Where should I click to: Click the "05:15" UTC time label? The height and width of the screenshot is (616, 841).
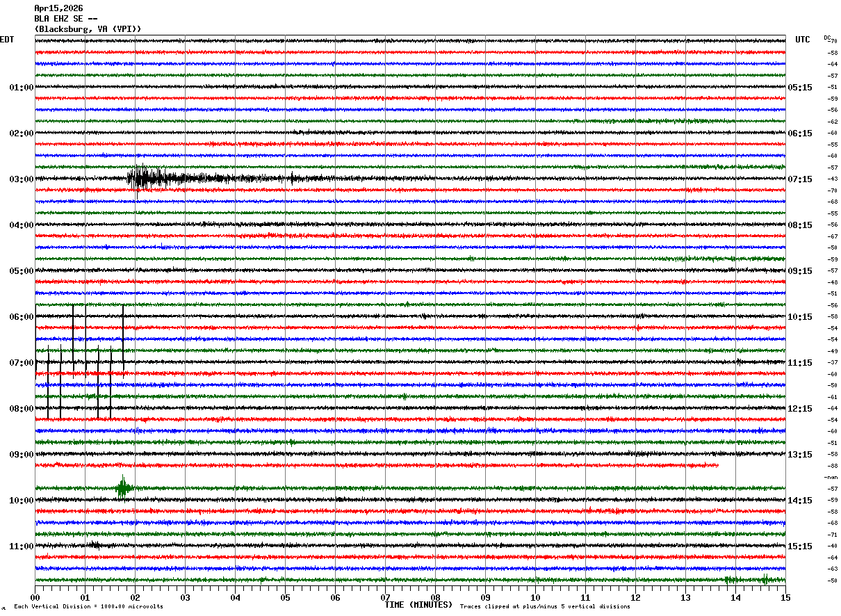tap(800, 88)
